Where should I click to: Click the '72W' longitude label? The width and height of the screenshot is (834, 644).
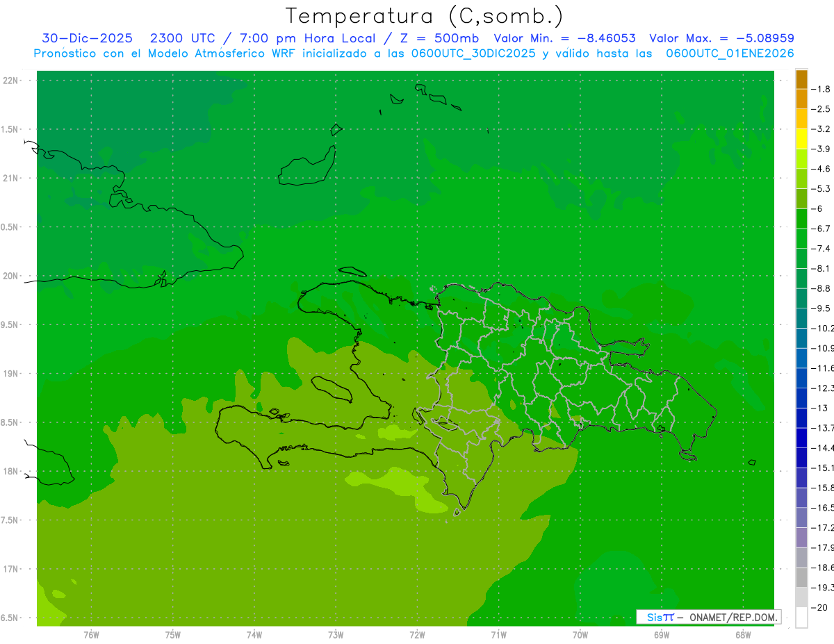[418, 634]
